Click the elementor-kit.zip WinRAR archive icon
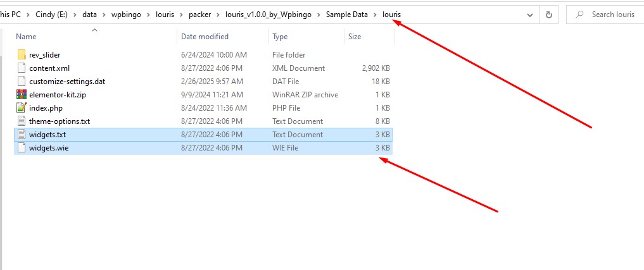The image size is (644, 270). [x=22, y=95]
